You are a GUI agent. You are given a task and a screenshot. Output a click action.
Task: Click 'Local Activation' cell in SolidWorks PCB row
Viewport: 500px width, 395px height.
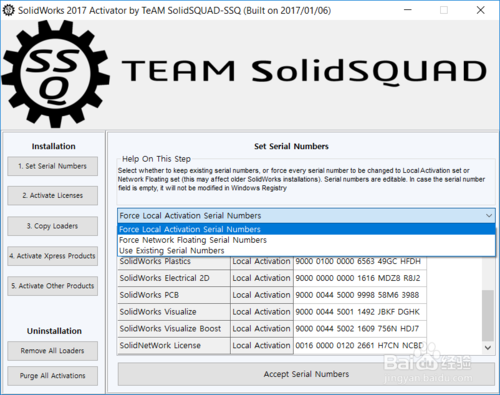tap(262, 295)
